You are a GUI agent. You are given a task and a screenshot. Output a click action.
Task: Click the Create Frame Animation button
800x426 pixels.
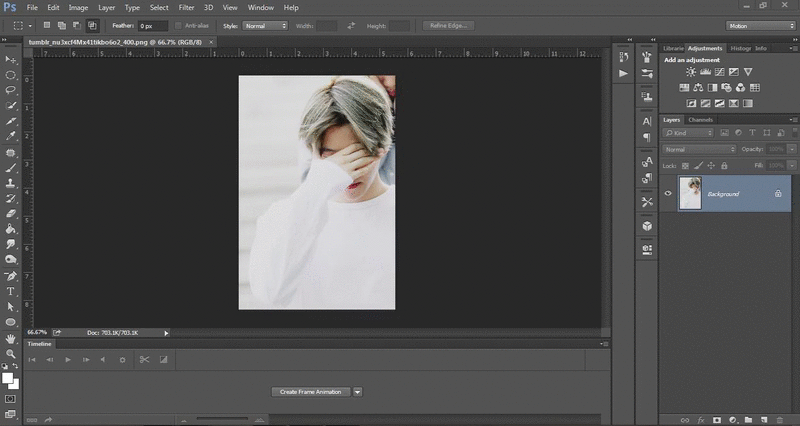coord(311,392)
